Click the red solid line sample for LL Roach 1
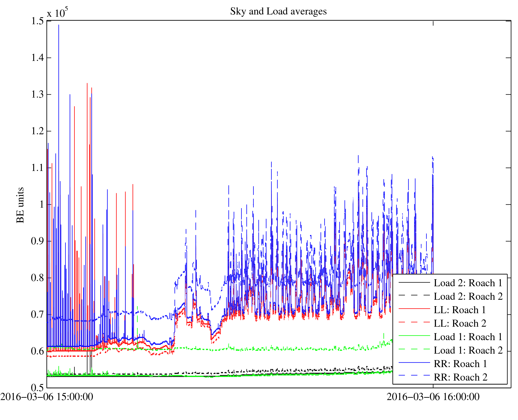The width and height of the screenshot is (518, 420). (414, 309)
